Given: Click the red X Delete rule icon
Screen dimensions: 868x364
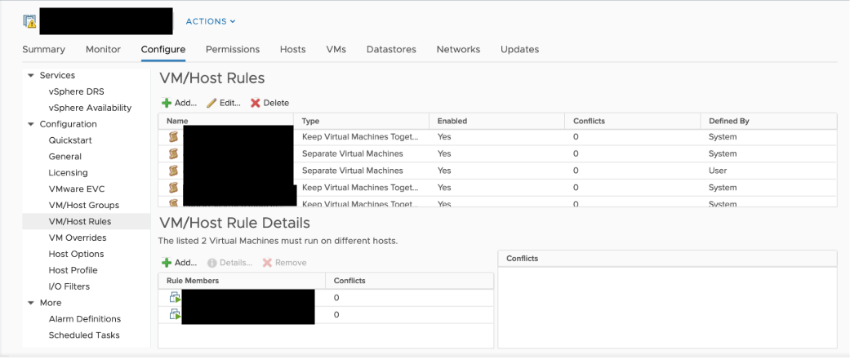Looking at the screenshot, I should click(256, 103).
